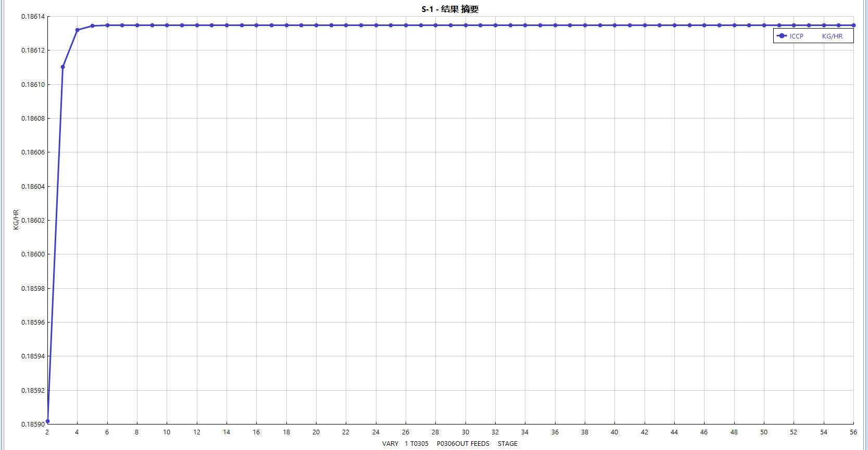Image resolution: width=868 pixels, height=450 pixels.
Task: Click the ICCP legend line marker
Action: 782,36
